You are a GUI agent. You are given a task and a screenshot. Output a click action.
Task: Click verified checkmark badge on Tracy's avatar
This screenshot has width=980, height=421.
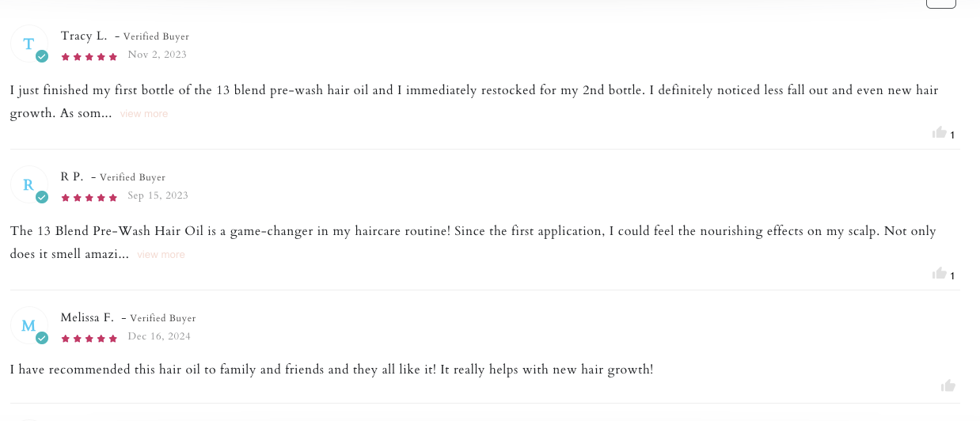click(42, 56)
